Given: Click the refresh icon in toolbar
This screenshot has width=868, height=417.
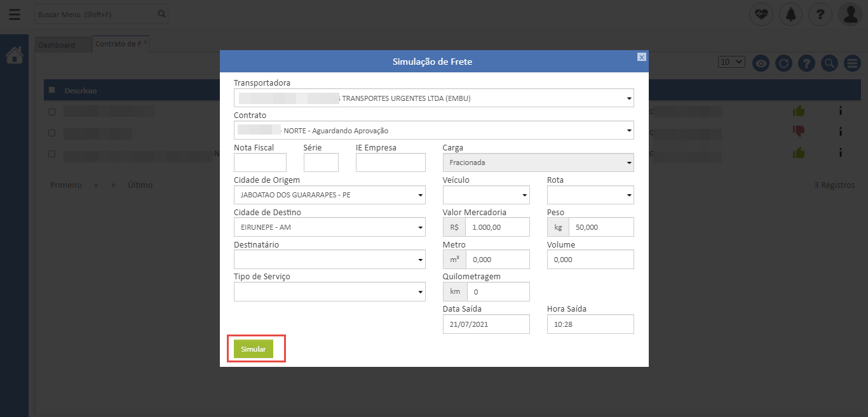Looking at the screenshot, I should pyautogui.click(x=784, y=63).
